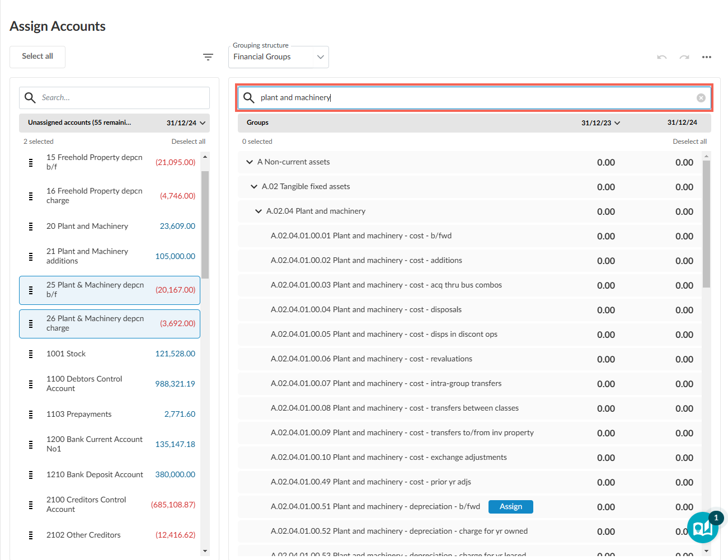Collapse the A Non-current assets group
Viewport: 728px width, 560px height.
[x=250, y=162]
